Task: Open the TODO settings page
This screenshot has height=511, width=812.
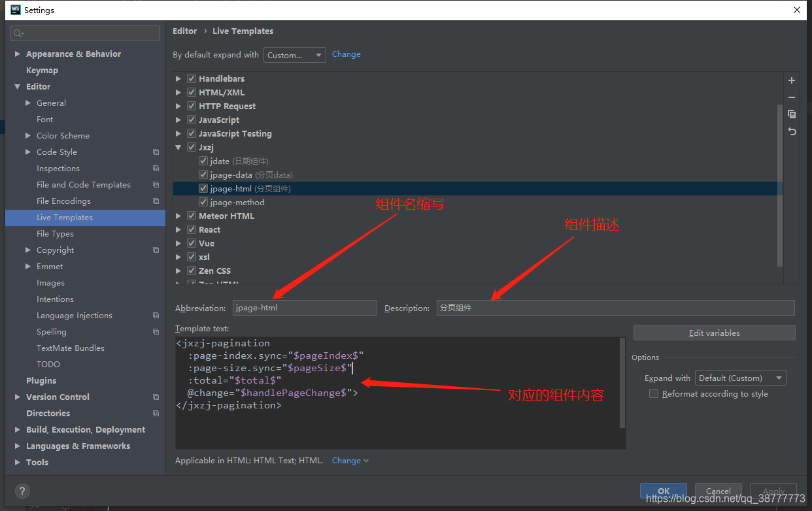Action: tap(48, 365)
